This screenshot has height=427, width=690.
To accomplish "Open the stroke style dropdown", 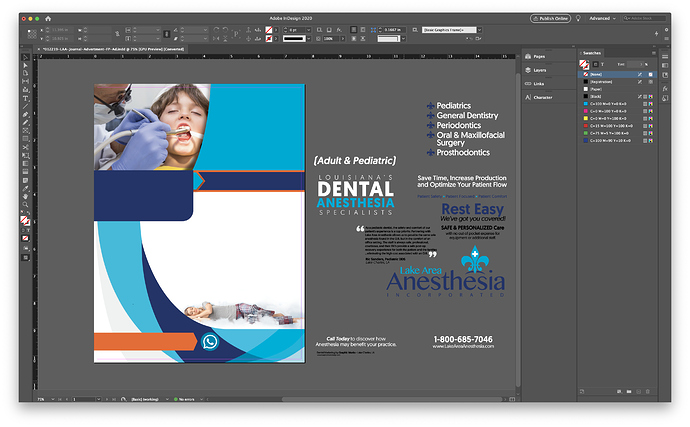I will (x=309, y=39).
